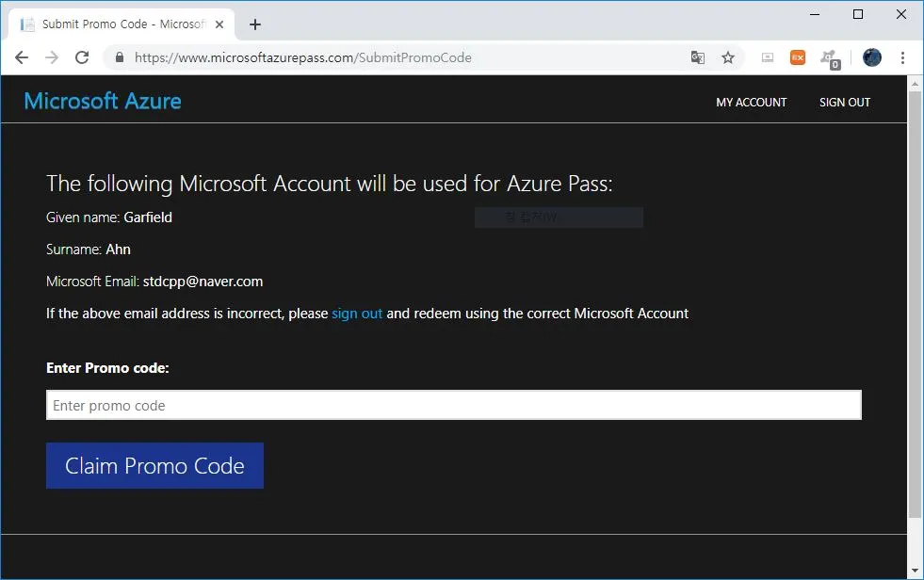This screenshot has height=580, width=924.
Task: Select the Submit Promo Code tab
Action: [x=108, y=24]
